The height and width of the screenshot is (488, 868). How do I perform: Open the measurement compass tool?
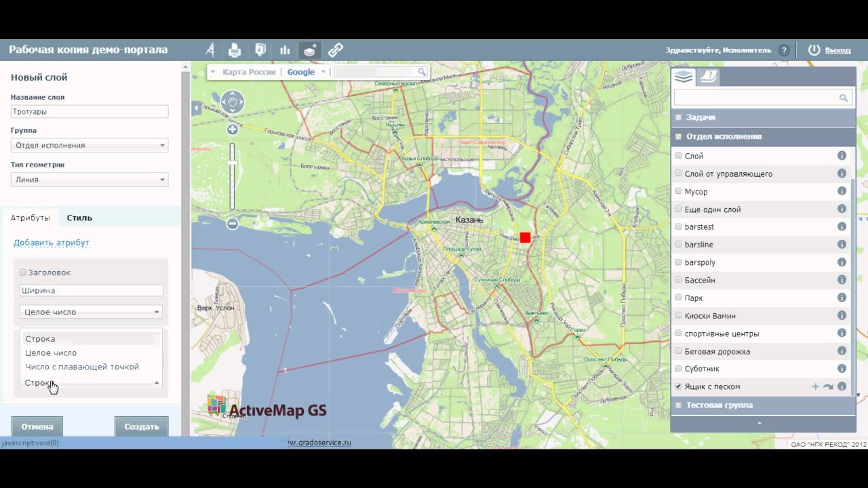tap(210, 49)
